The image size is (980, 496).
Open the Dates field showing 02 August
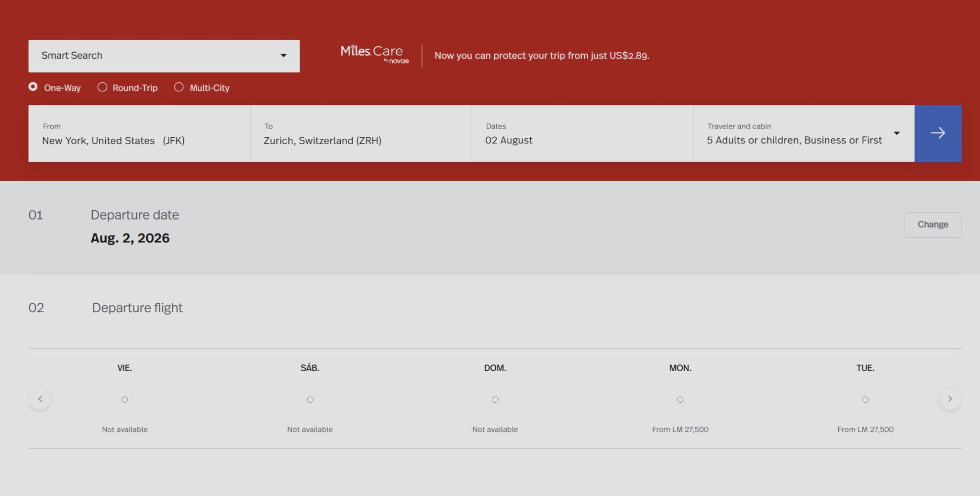582,133
